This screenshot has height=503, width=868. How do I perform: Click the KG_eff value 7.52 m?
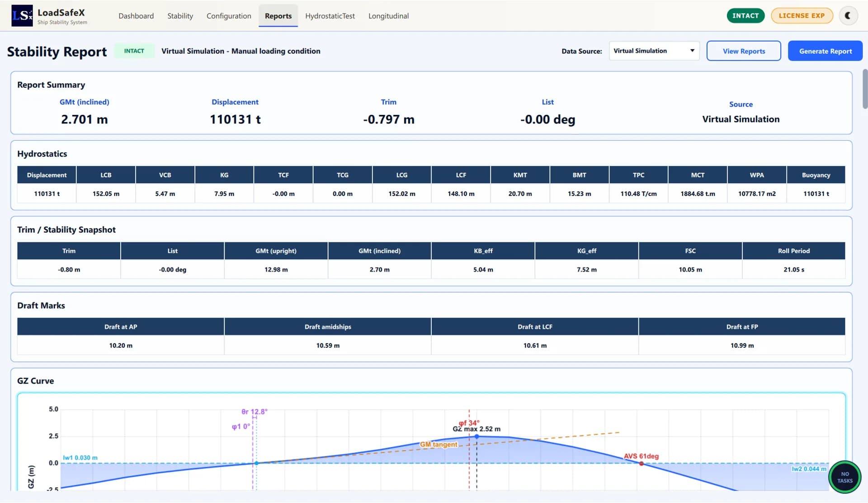pyautogui.click(x=586, y=270)
